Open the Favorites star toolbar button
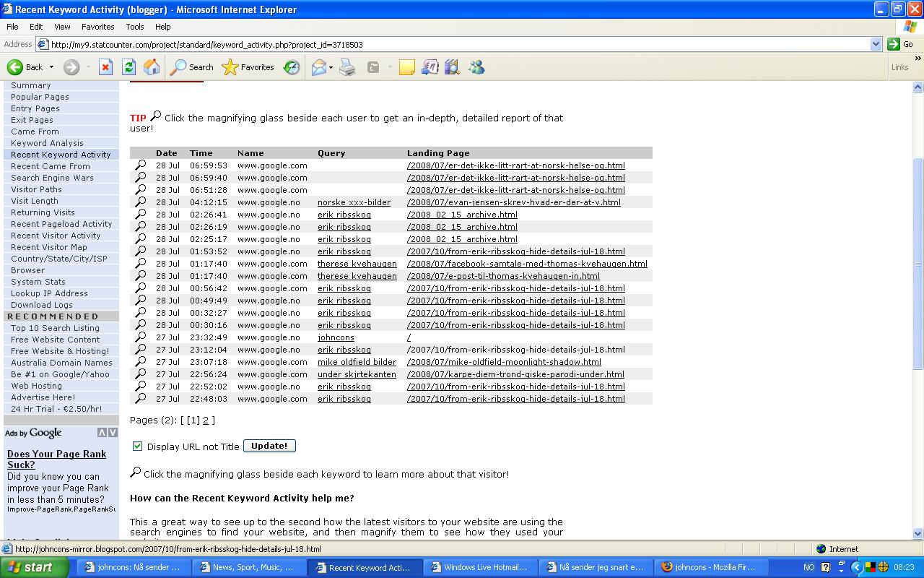Viewport: 924px width, 578px height. point(248,67)
